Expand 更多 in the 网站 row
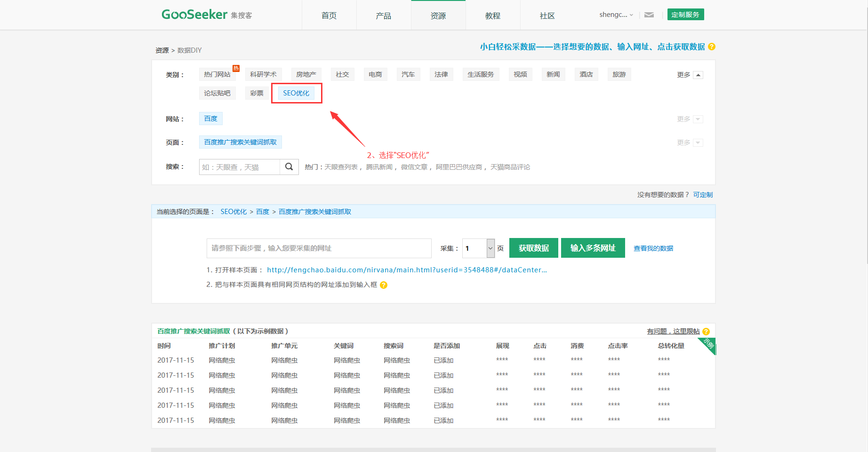 [698, 119]
